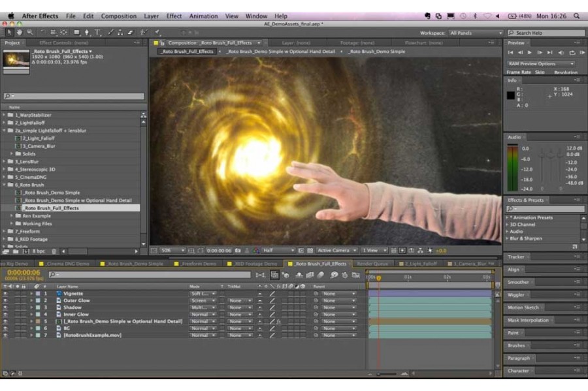Toggle fx switch on layer 5

tap(278, 321)
